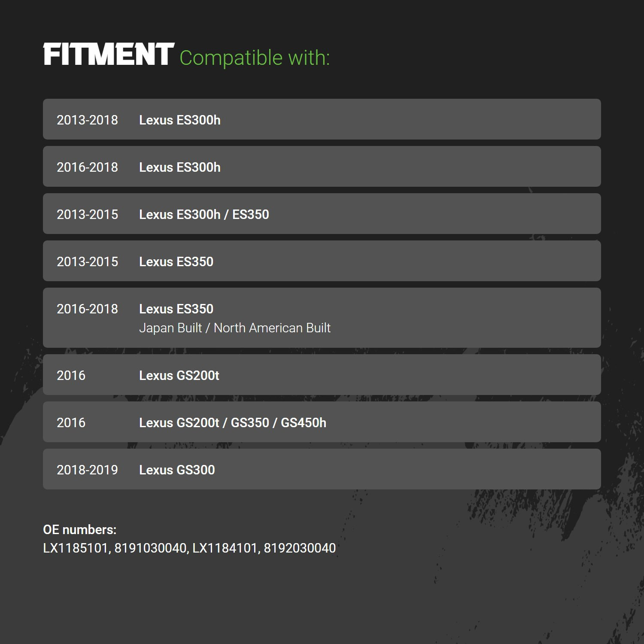Screen dimensions: 644x644
Task: Click OE number LX1184101
Action: pos(225,548)
